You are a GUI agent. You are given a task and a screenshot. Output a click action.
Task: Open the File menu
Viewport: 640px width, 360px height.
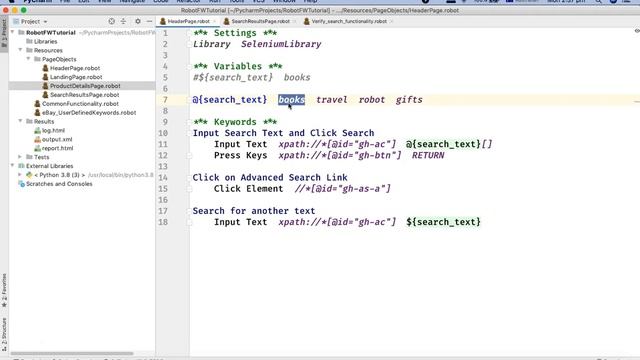pyautogui.click(x=64, y=2)
